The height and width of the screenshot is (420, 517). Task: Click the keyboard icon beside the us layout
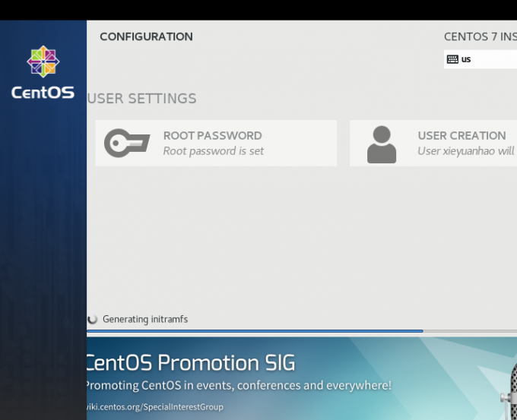452,59
